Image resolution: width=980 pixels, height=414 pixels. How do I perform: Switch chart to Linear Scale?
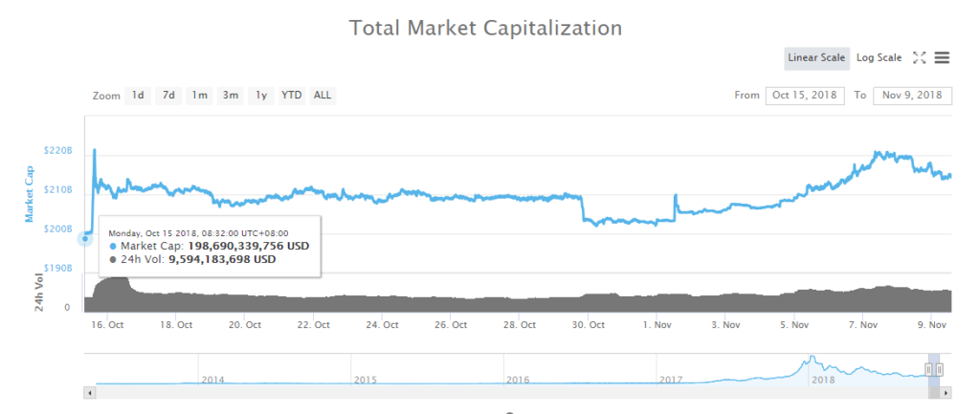pos(816,57)
